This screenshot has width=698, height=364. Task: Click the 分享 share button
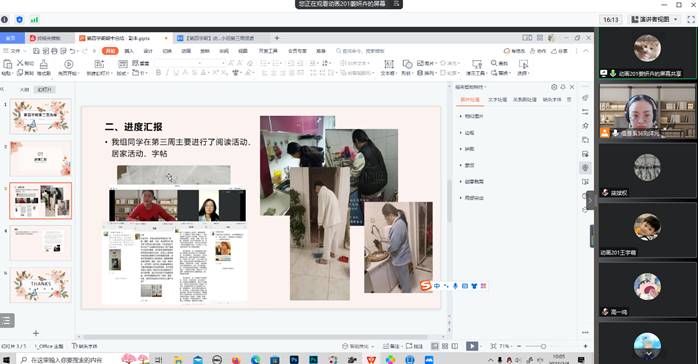559,51
